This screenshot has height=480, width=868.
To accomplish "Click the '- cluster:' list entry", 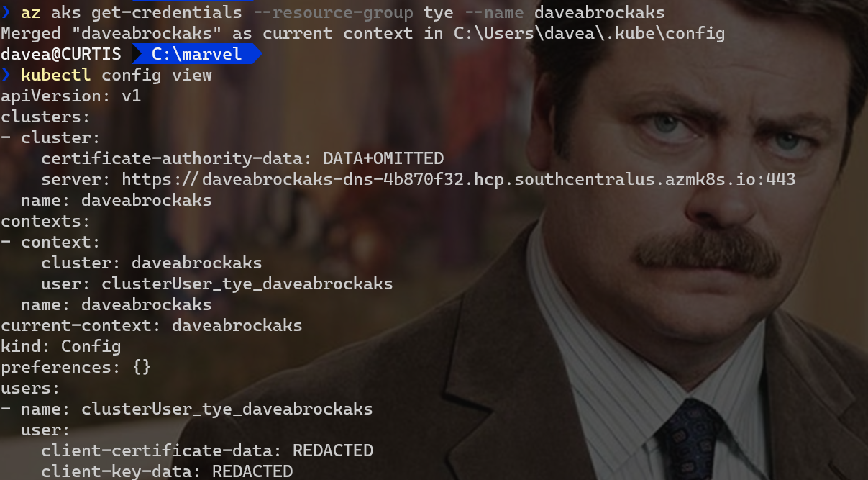I will pos(50,137).
